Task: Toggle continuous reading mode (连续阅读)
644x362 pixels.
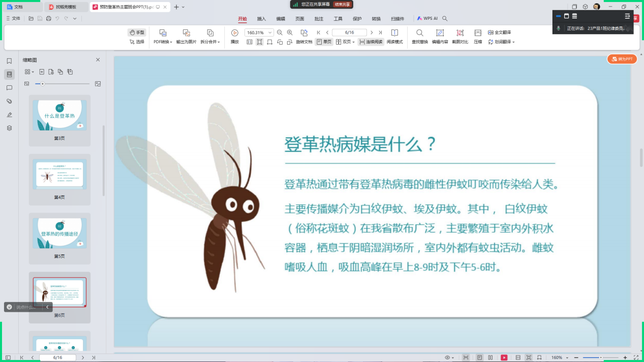Action: tap(371, 42)
